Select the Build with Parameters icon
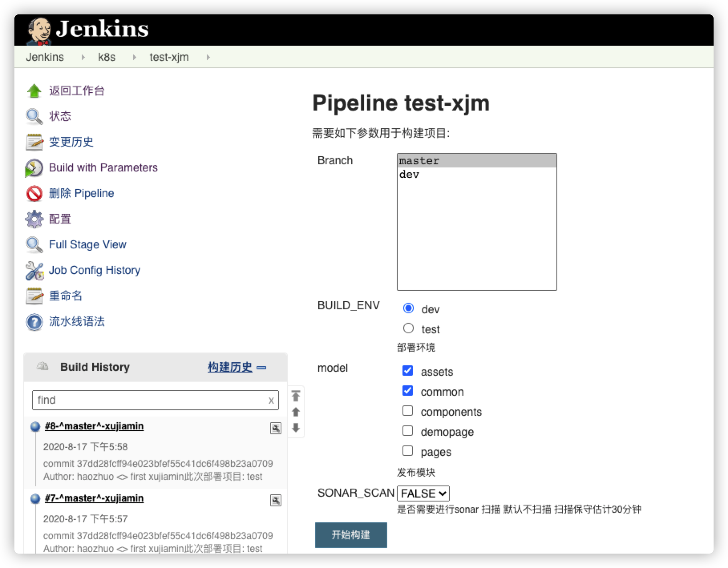Viewport: 728px width, 568px height. click(x=34, y=168)
